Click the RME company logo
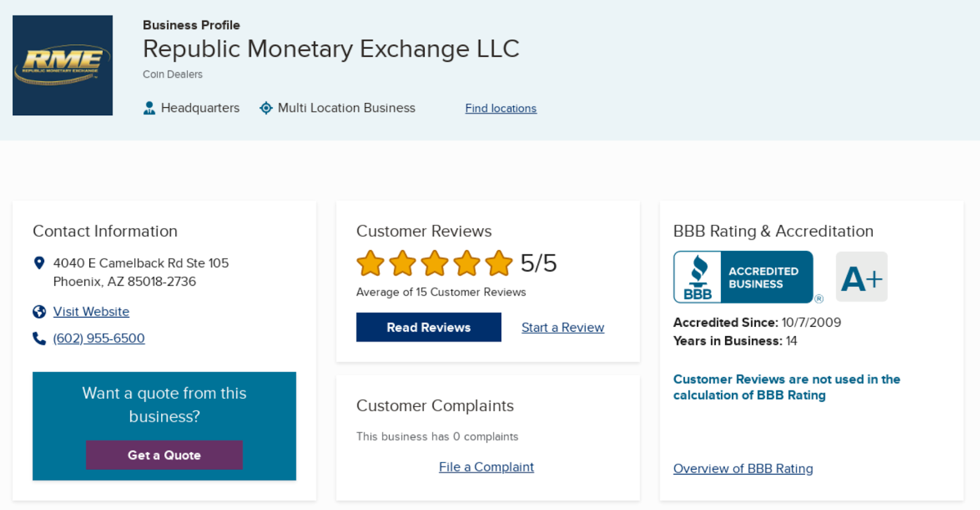 tap(62, 65)
